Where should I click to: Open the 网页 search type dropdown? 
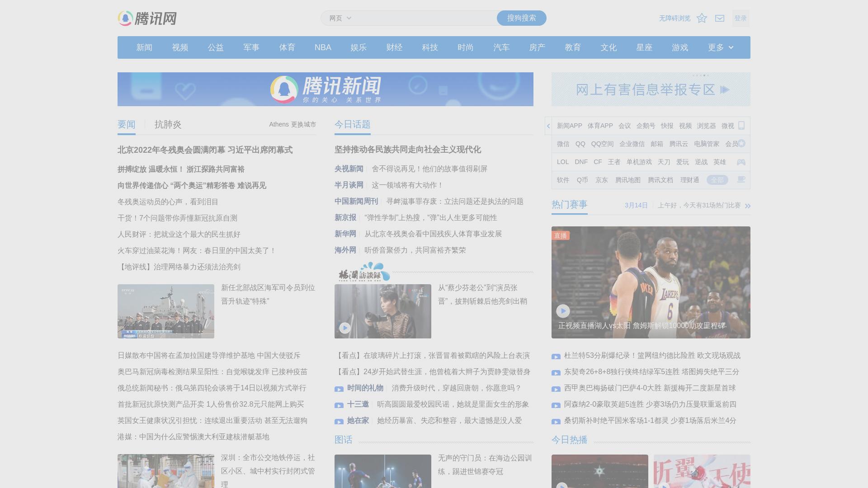(x=340, y=18)
